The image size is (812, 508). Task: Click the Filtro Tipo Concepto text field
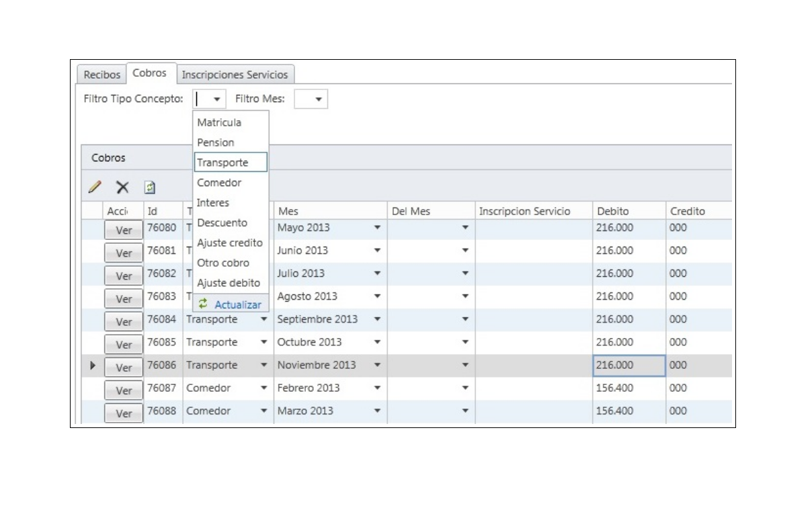tap(202, 99)
